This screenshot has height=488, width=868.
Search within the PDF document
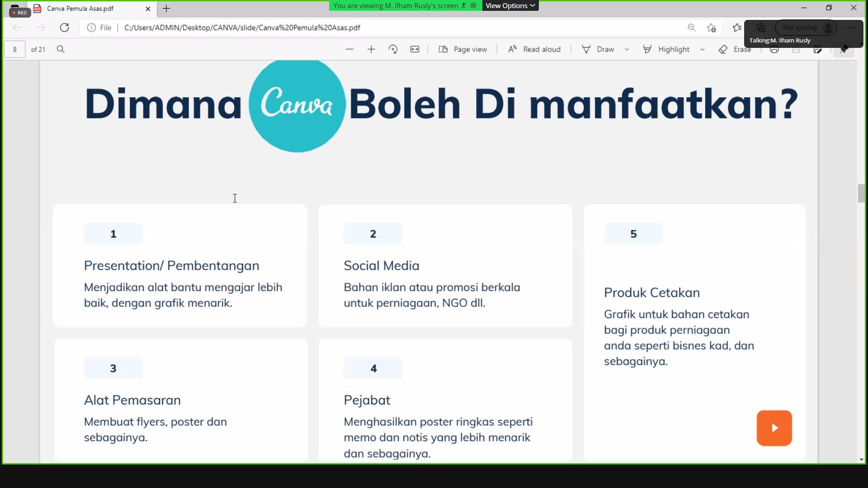(61, 49)
